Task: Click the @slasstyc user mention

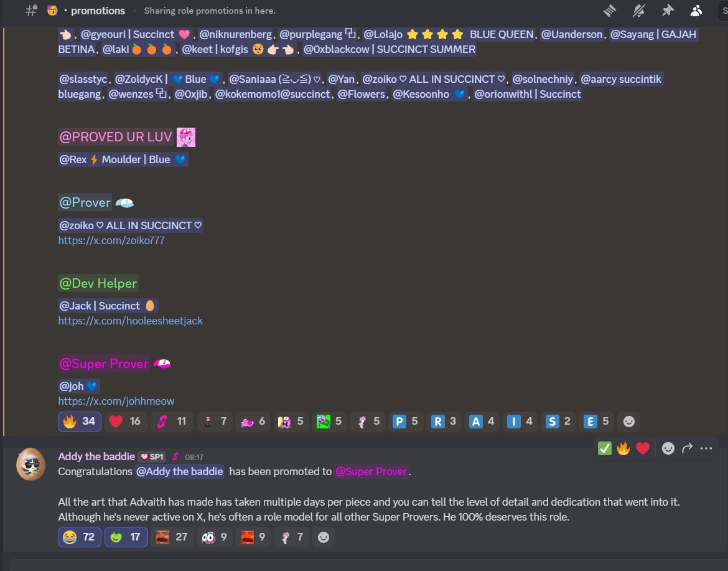Action: [x=83, y=79]
